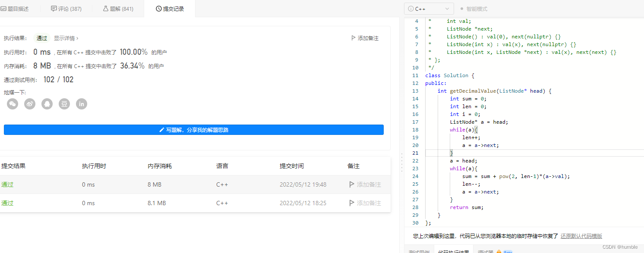Toggle 智能模式 smart mode

click(x=474, y=9)
